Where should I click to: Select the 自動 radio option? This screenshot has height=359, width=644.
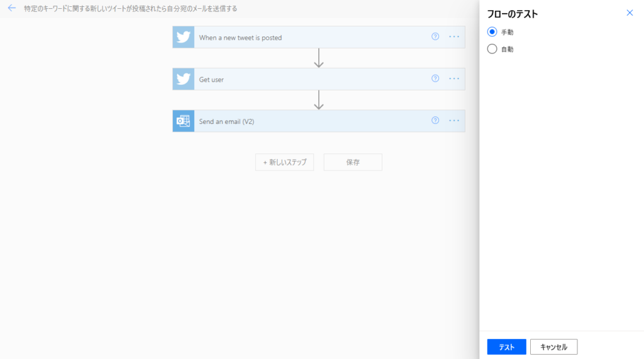(x=492, y=49)
